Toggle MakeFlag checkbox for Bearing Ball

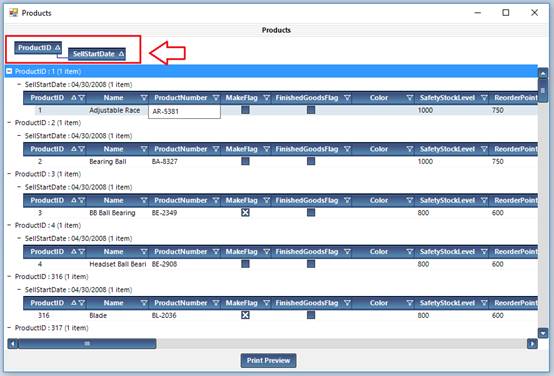pos(245,161)
